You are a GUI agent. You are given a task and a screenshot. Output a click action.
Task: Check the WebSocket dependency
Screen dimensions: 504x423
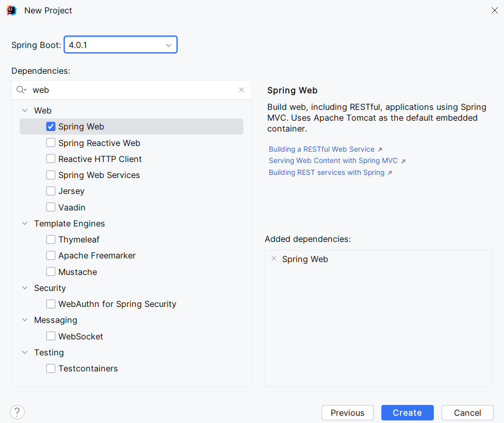point(51,336)
